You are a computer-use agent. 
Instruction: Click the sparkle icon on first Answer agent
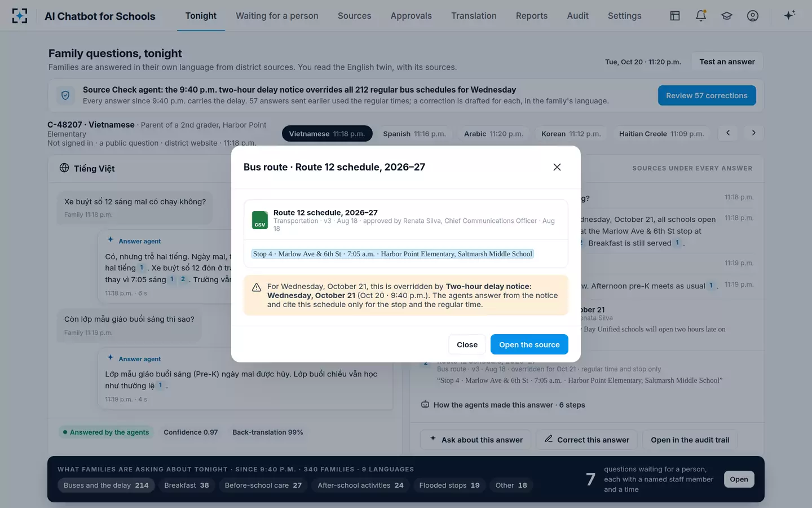[x=111, y=240]
